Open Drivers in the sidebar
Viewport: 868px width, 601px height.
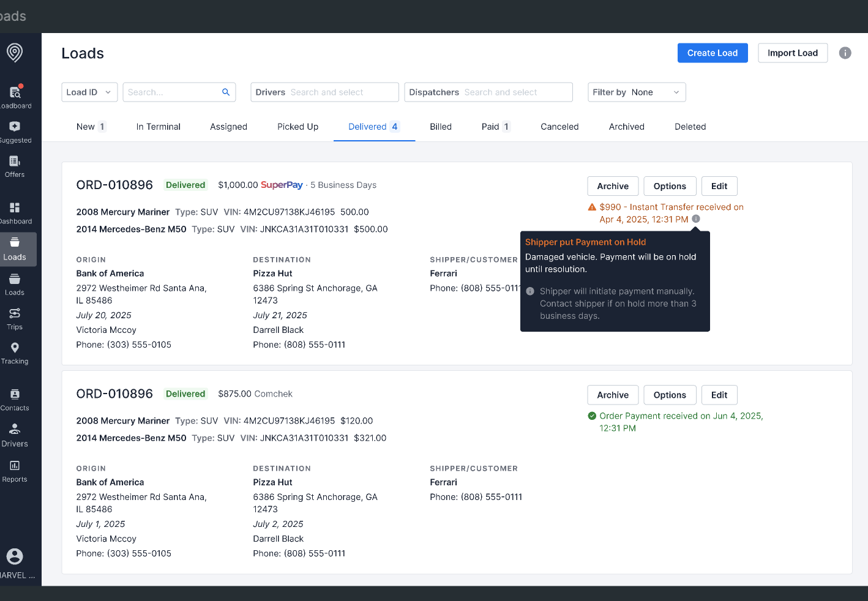pyautogui.click(x=15, y=435)
